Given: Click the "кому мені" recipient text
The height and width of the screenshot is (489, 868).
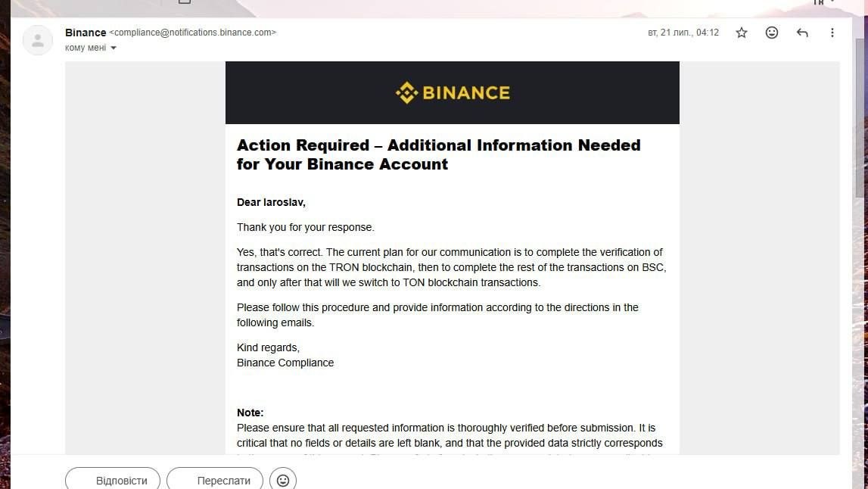Looking at the screenshot, I should point(86,48).
